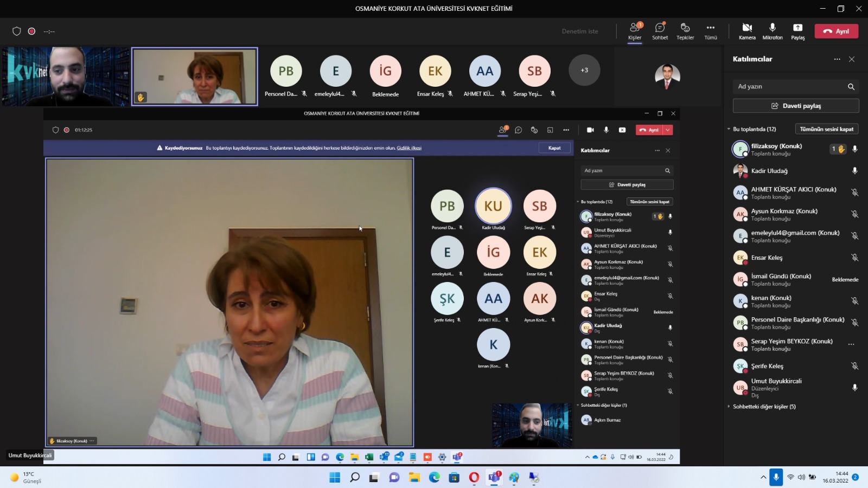The image size is (868, 488).
Task: Click the red Ayrıl button in the outer toolbar
Action: coord(837,31)
